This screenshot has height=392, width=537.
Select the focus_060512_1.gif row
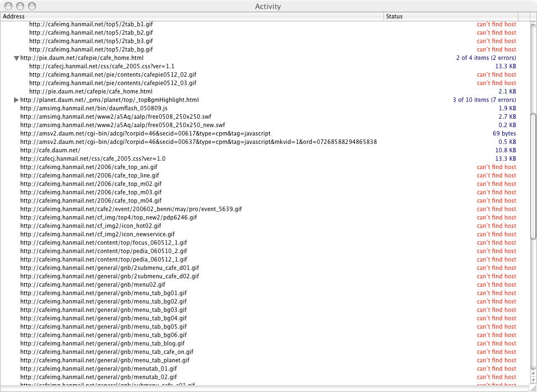(265, 243)
